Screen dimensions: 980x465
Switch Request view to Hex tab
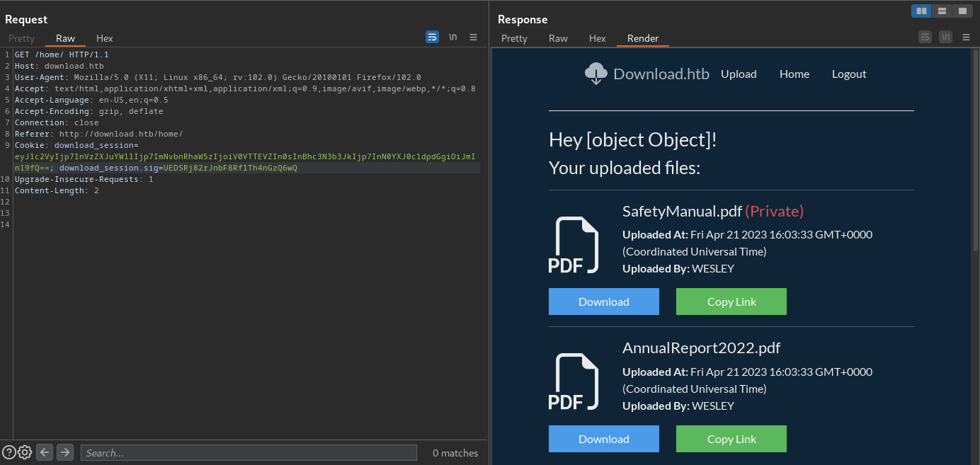(x=105, y=38)
